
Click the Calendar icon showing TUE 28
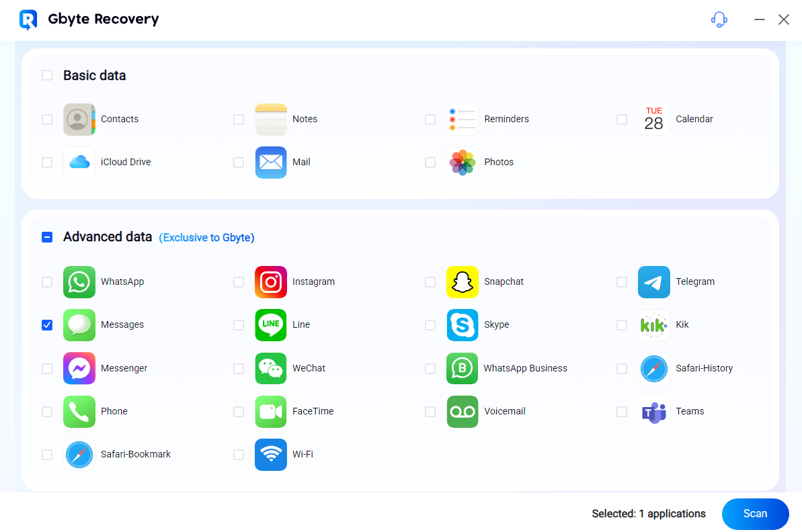click(x=653, y=119)
